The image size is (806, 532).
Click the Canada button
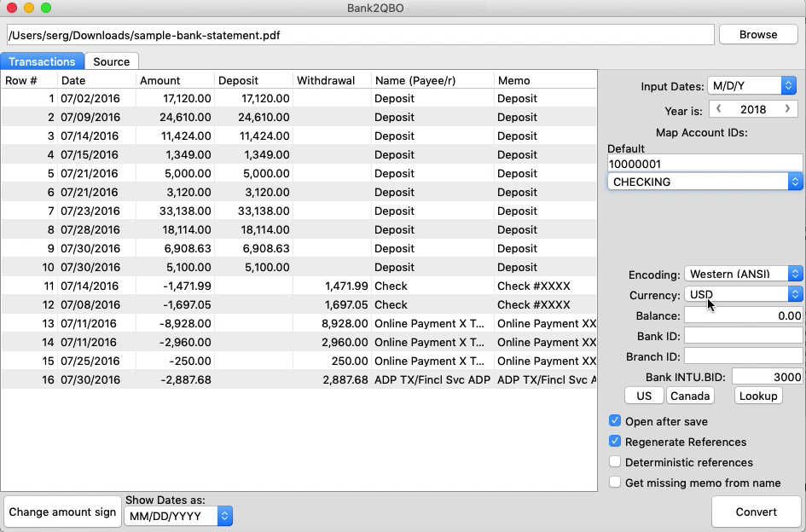click(690, 396)
